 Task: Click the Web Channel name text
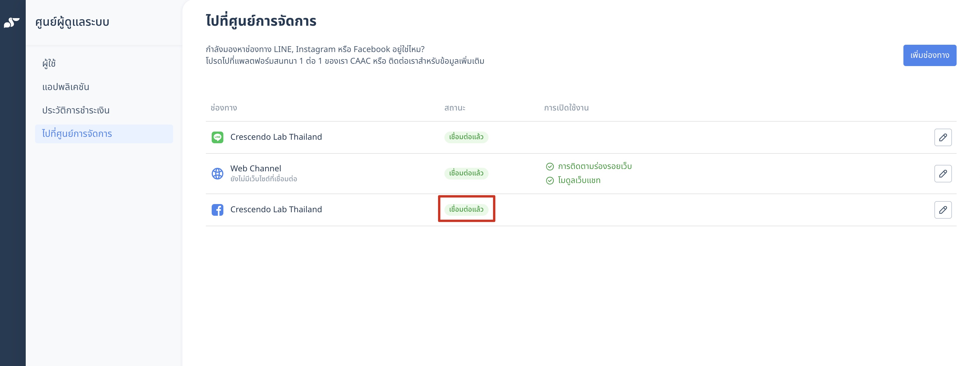pyautogui.click(x=256, y=168)
